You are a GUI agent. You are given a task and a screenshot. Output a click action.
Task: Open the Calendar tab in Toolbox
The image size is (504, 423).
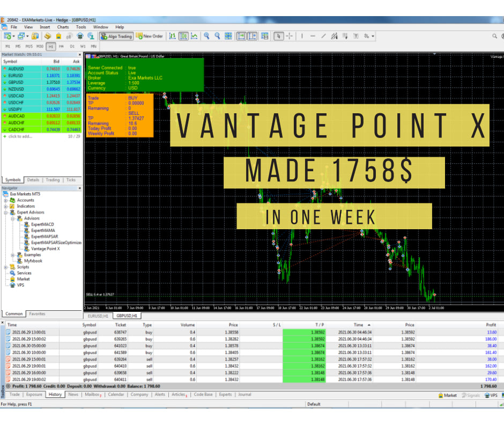(x=116, y=394)
